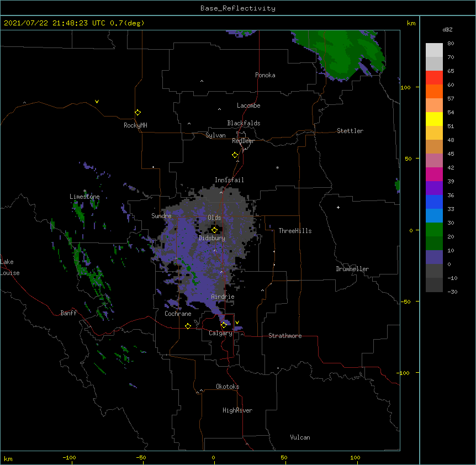Pick the bright green 20-30 dBZ legend swatch
476x465 pixels.
point(434,230)
